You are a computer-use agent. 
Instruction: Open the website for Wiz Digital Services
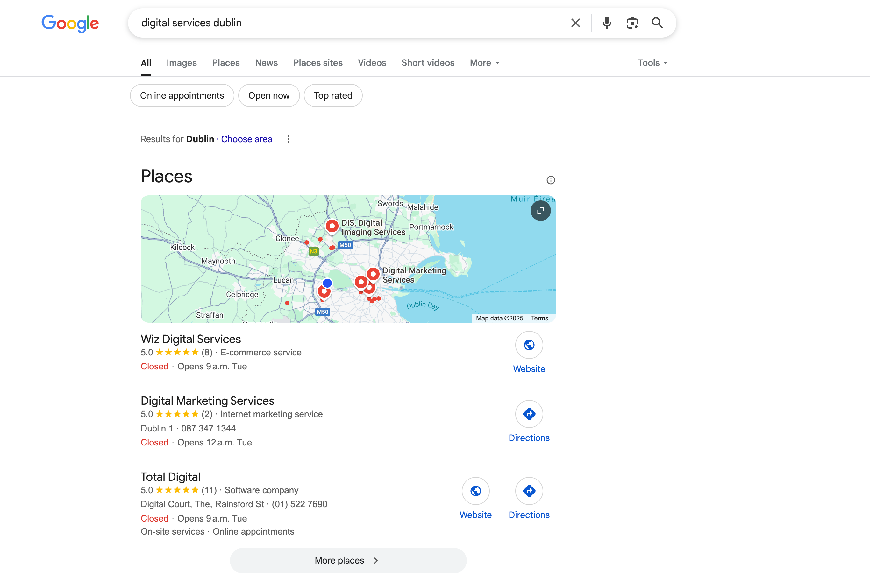529,345
